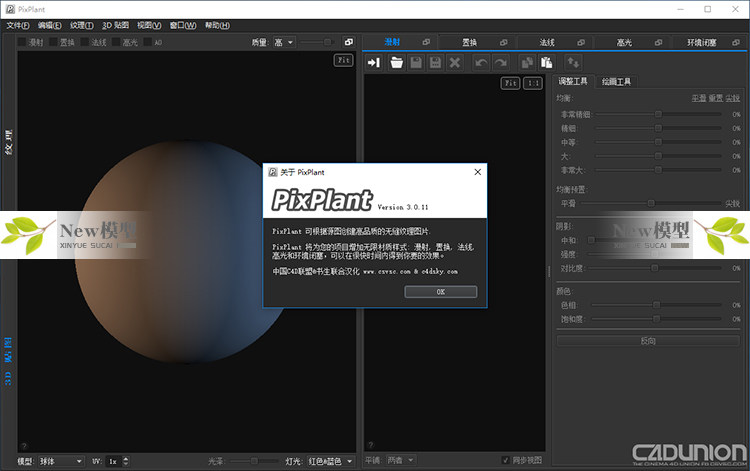The height and width of the screenshot is (471, 750).
Task: Switch to the 高光 texture tab
Action: coord(624,43)
